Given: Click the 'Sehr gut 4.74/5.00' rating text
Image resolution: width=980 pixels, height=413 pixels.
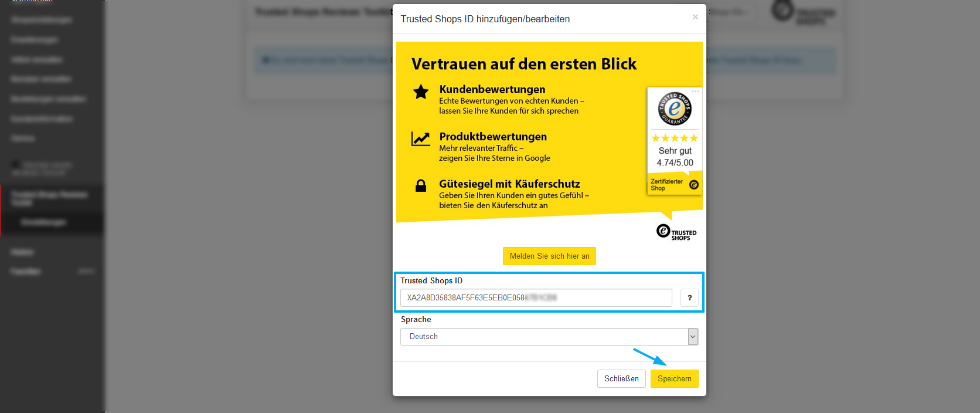Looking at the screenshot, I should click(x=675, y=157).
